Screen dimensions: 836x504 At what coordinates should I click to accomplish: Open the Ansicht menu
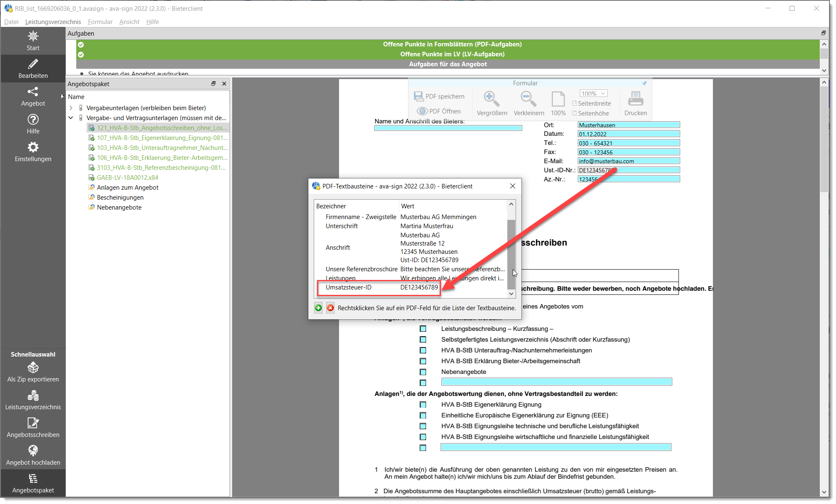(x=129, y=22)
